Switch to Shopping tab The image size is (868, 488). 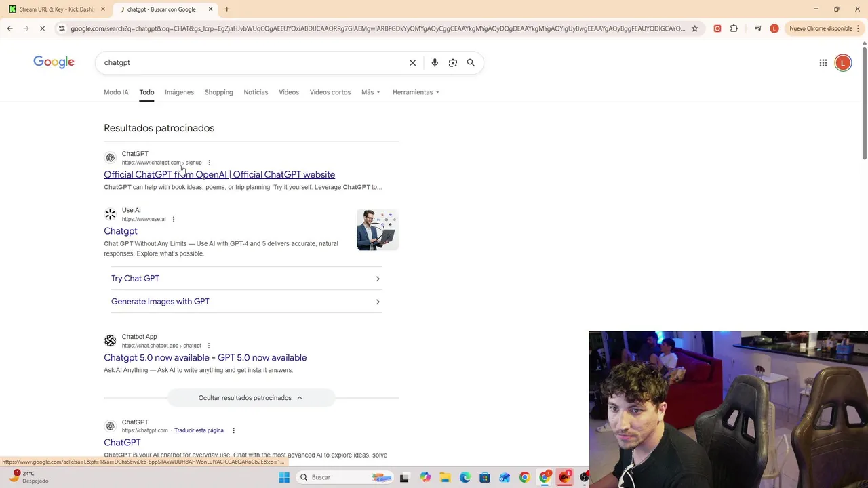pos(218,92)
